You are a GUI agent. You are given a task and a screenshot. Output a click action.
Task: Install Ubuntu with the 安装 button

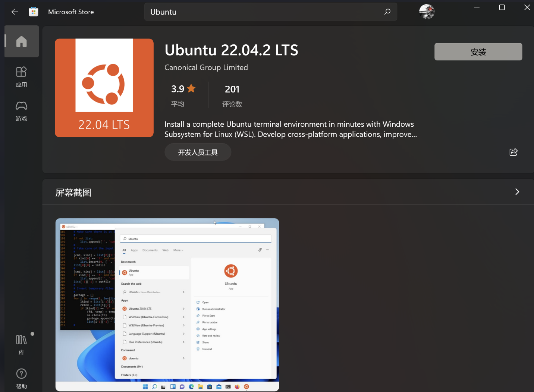pos(478,52)
